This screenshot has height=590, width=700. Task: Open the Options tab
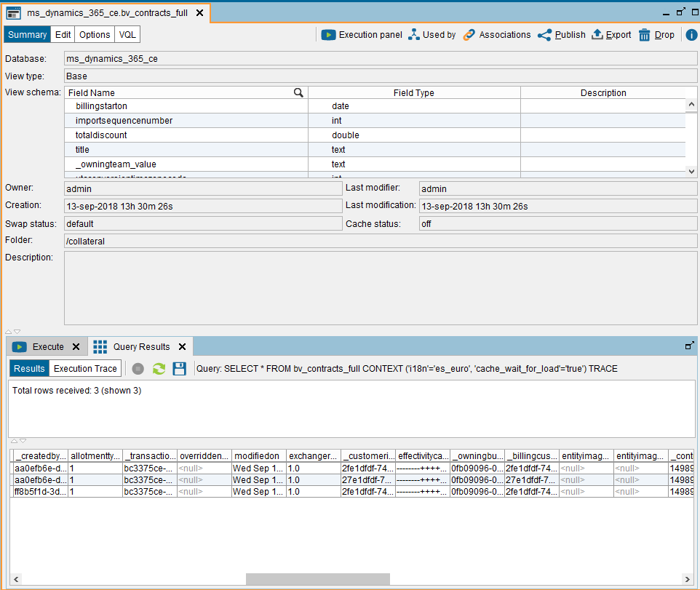95,35
